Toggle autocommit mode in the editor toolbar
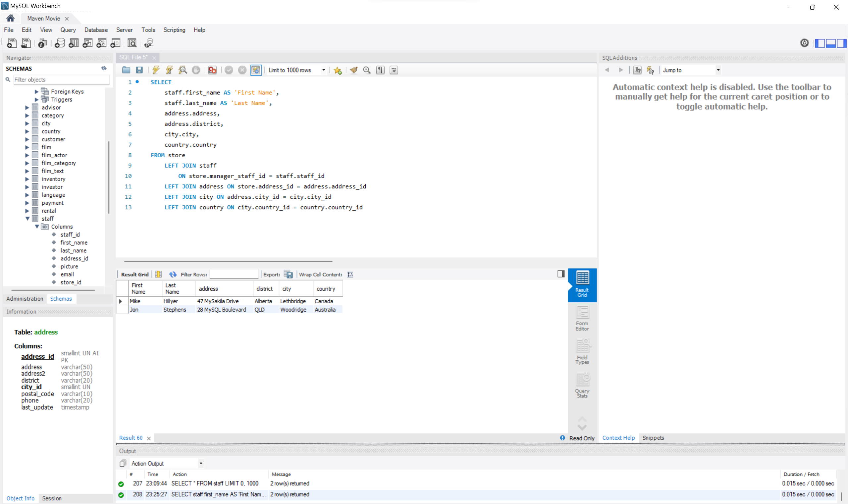Screen dimensions: 848x504 coord(256,70)
